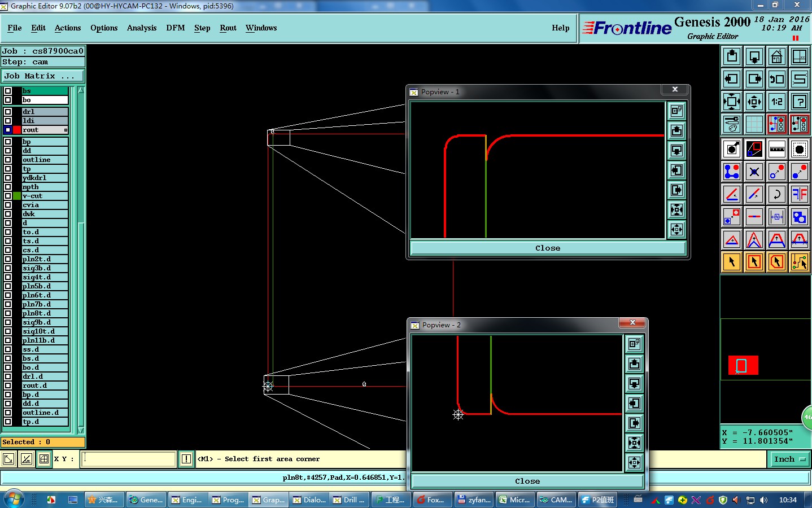Toggle the checkbox for layer sig10t.d
The width and height of the screenshot is (812, 508).
click(8, 331)
